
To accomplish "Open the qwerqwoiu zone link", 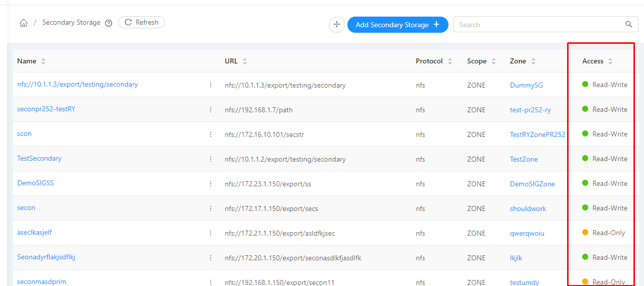I will point(527,233).
